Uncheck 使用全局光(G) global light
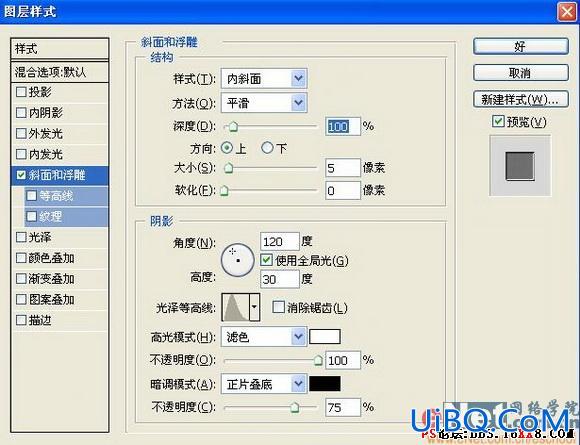This screenshot has width=580, height=445. [266, 260]
